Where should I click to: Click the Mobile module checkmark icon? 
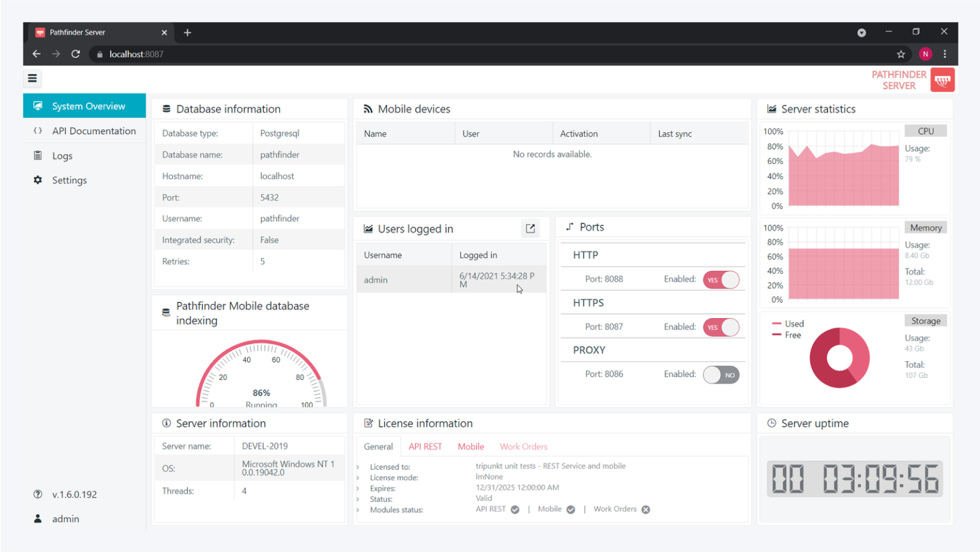(x=571, y=509)
